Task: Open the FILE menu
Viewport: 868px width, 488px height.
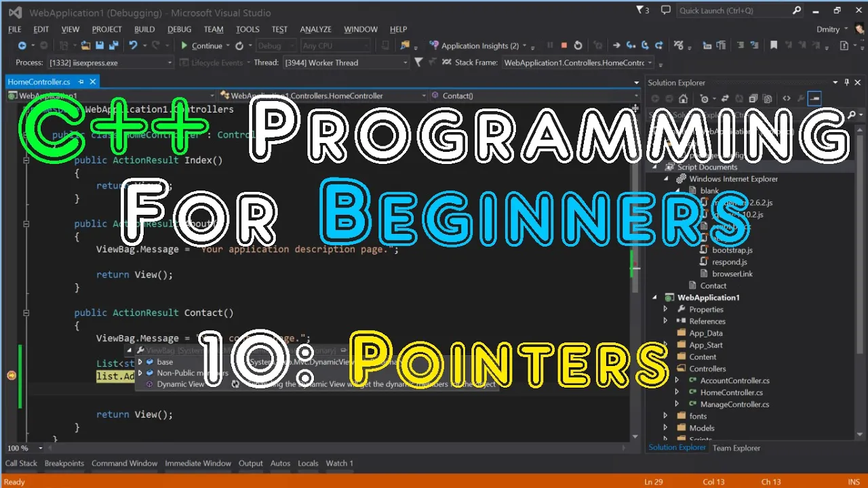Action: pyautogui.click(x=15, y=29)
